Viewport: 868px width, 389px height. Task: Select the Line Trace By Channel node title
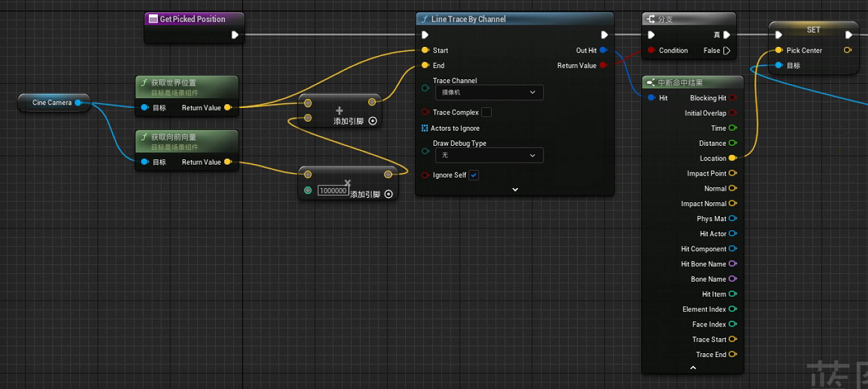[468, 19]
